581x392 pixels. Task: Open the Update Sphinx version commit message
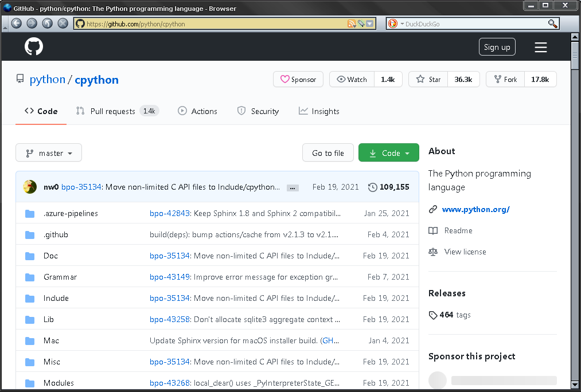[x=235, y=340]
